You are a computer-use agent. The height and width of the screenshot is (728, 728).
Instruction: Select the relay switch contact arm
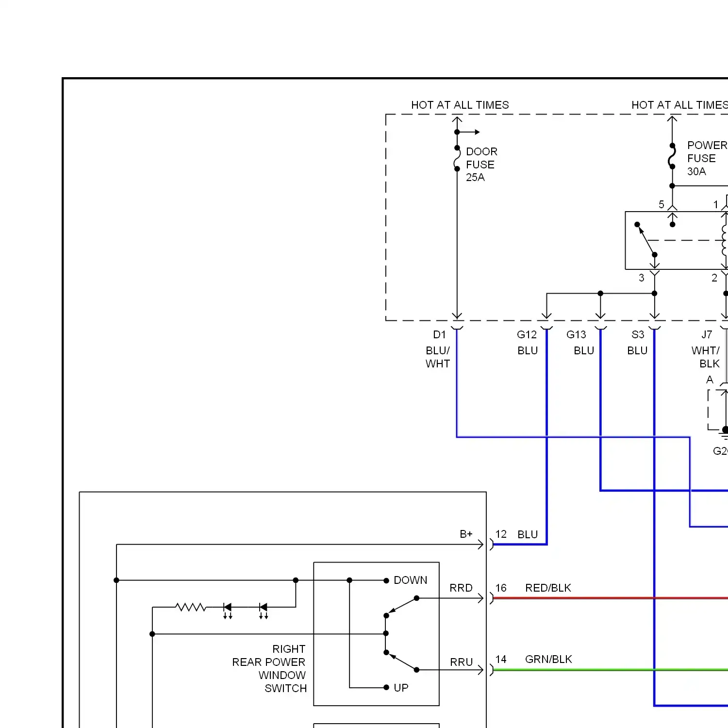tap(646, 240)
